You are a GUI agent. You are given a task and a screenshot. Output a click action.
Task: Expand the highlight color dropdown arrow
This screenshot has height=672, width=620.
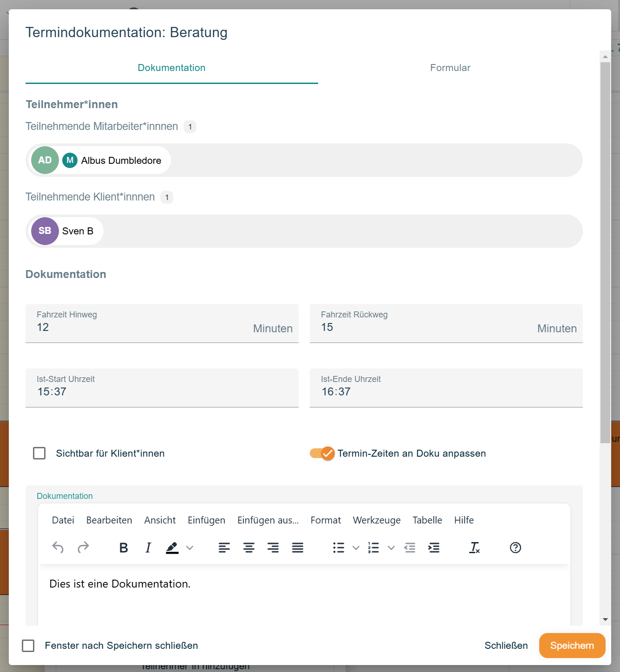pyautogui.click(x=189, y=548)
